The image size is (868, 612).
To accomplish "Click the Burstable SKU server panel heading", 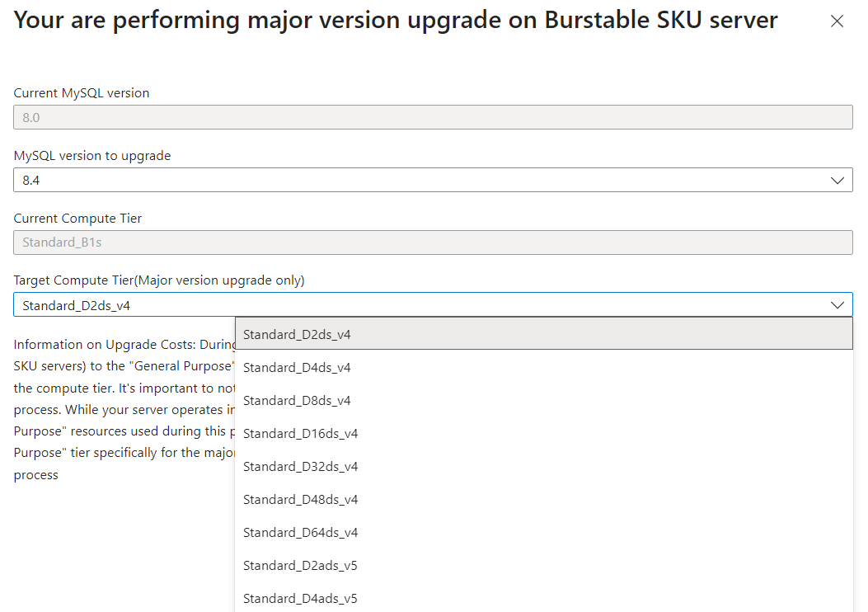I will click(x=396, y=21).
